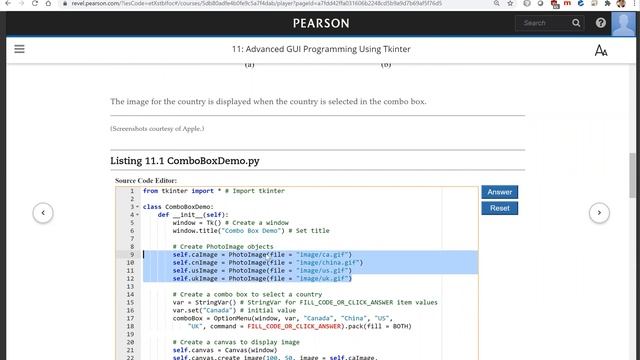Click the address bar URL
The image size is (640, 360).
256,3
